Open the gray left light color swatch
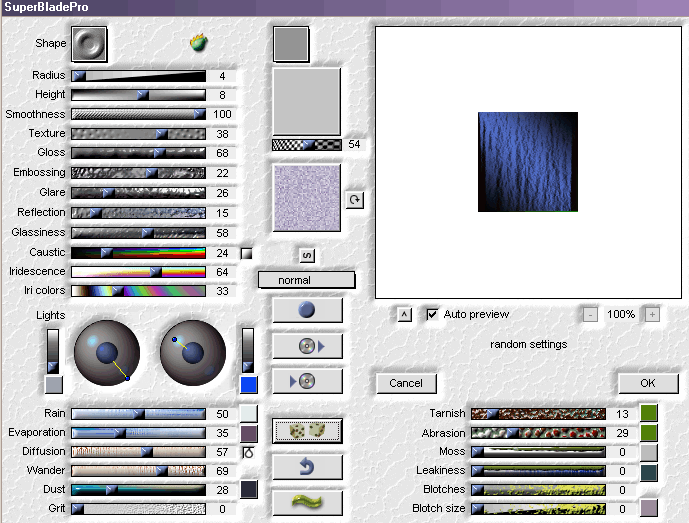The width and height of the screenshot is (689, 523). pyautogui.click(x=54, y=385)
